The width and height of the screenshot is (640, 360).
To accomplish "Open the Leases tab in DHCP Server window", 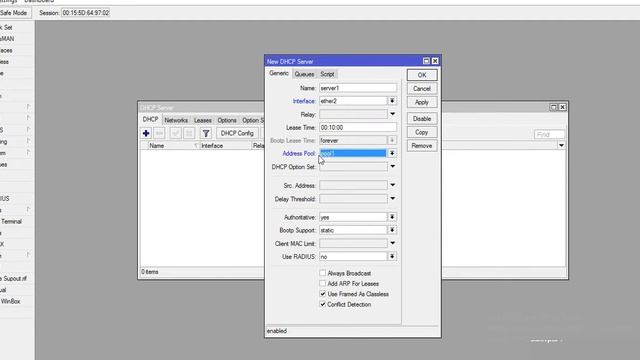I will (203, 120).
